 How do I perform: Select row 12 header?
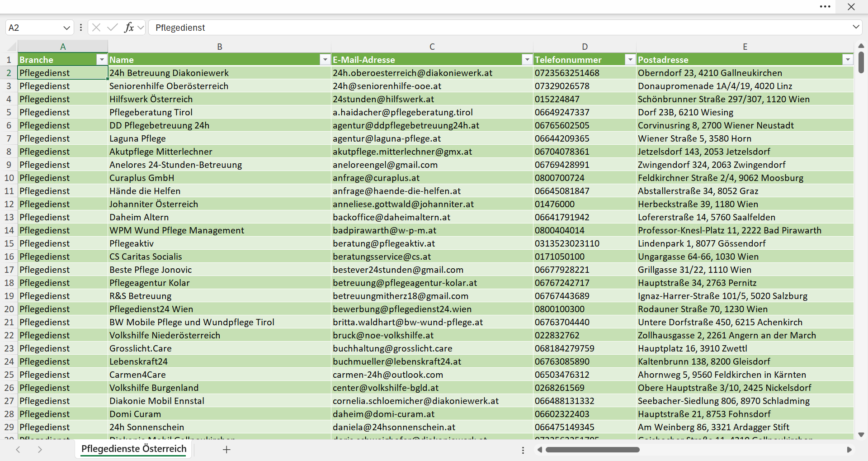click(9, 204)
